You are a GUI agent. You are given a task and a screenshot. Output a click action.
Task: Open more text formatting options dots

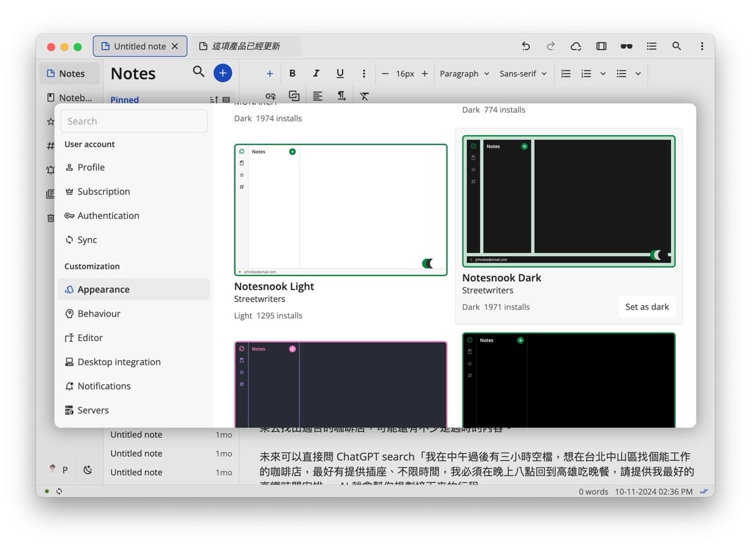364,74
